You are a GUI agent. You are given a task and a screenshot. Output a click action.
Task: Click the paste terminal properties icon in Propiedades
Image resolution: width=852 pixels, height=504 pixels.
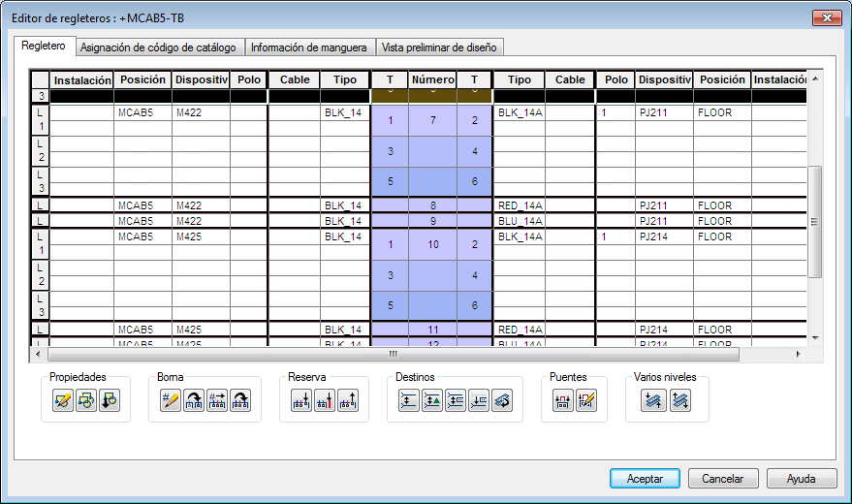pyautogui.click(x=110, y=401)
